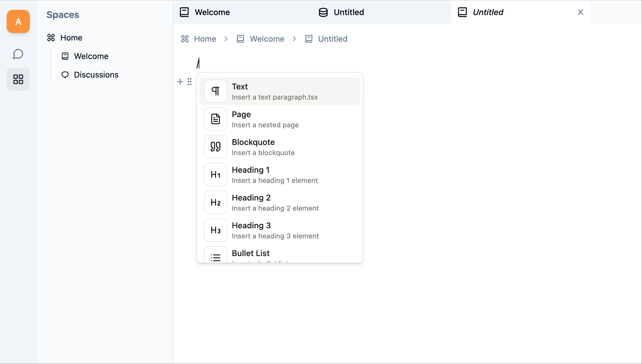Choose the Blockquote quotation icon
This screenshot has width=642, height=364.
(216, 147)
